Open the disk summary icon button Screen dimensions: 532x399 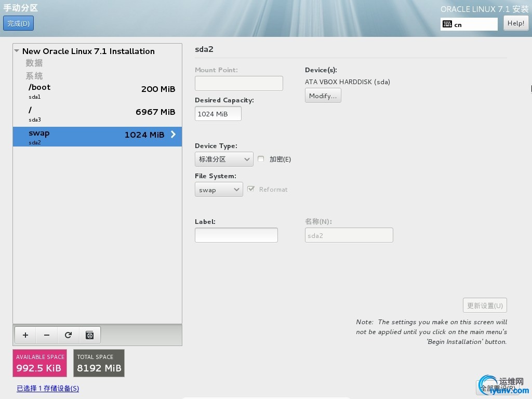click(x=89, y=335)
